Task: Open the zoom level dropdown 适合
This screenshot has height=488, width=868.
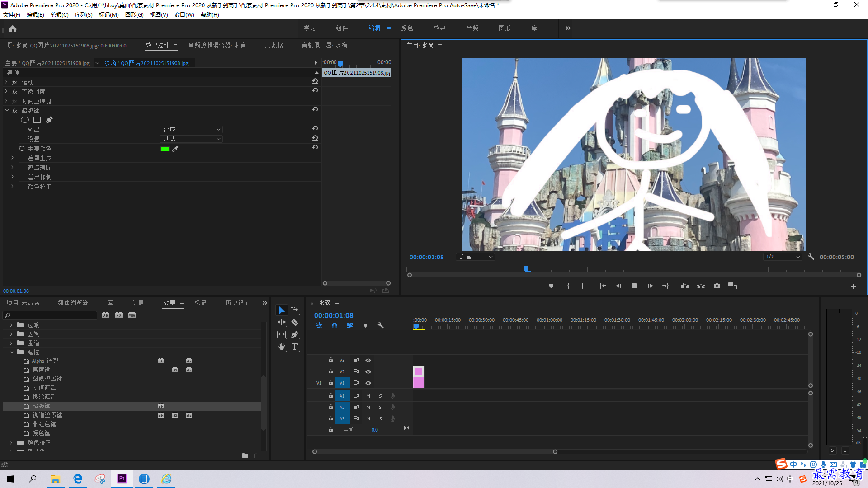Action: (x=476, y=257)
